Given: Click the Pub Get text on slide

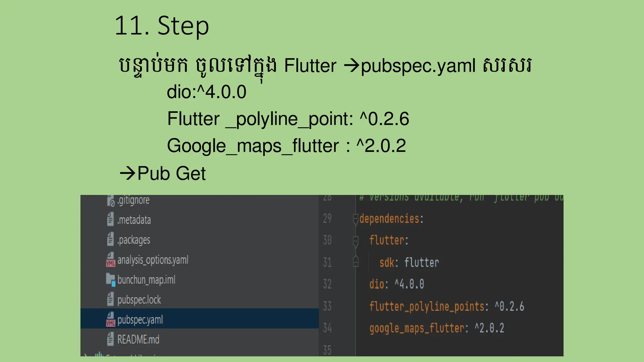Looking at the screenshot, I should point(171,173).
